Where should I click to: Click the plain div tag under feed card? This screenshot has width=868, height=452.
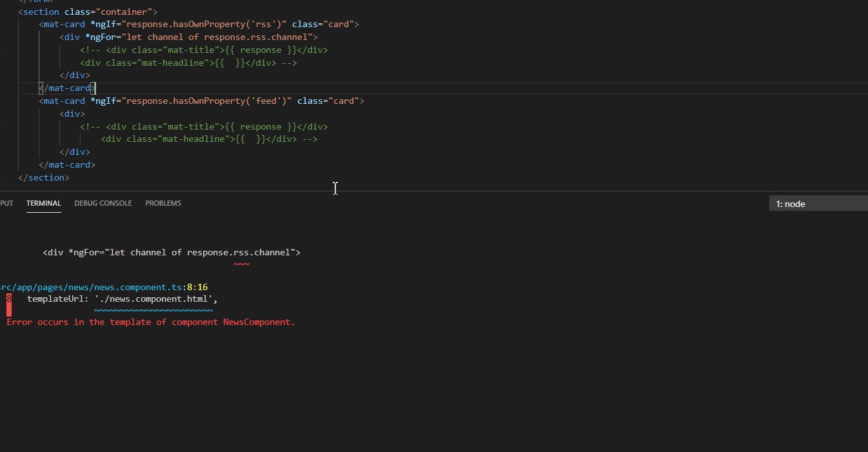(x=72, y=114)
